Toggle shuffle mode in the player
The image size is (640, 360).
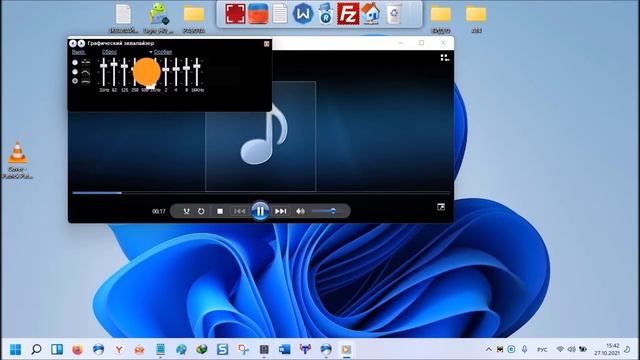(186, 211)
